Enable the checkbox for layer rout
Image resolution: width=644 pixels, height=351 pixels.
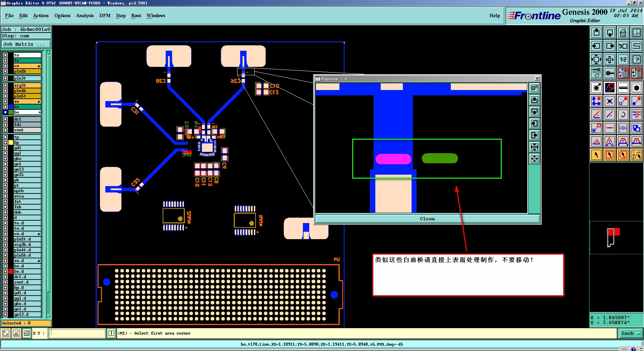(5, 130)
